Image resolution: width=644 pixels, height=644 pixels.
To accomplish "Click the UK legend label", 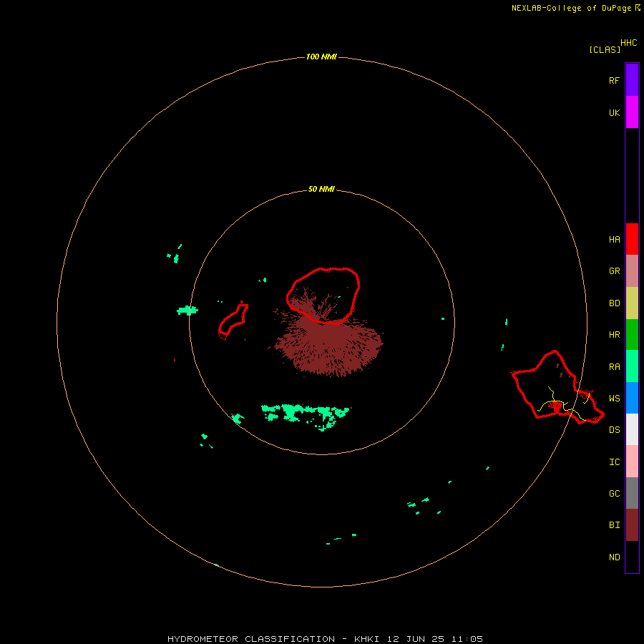I will tap(615, 112).
